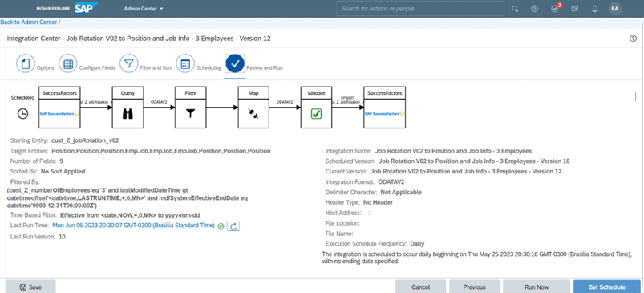The height and width of the screenshot is (293, 644).
Task: Open the chat feedback icon in header
Action: click(575, 9)
